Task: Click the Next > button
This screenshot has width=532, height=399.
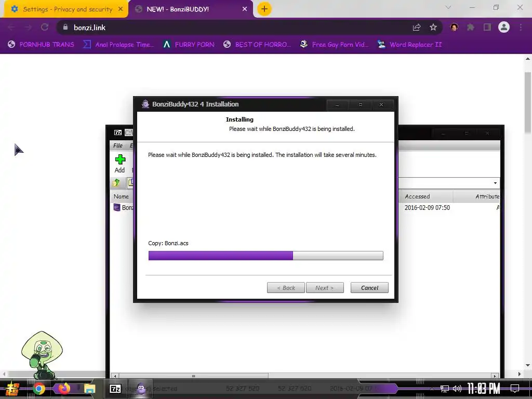Action: click(x=325, y=288)
